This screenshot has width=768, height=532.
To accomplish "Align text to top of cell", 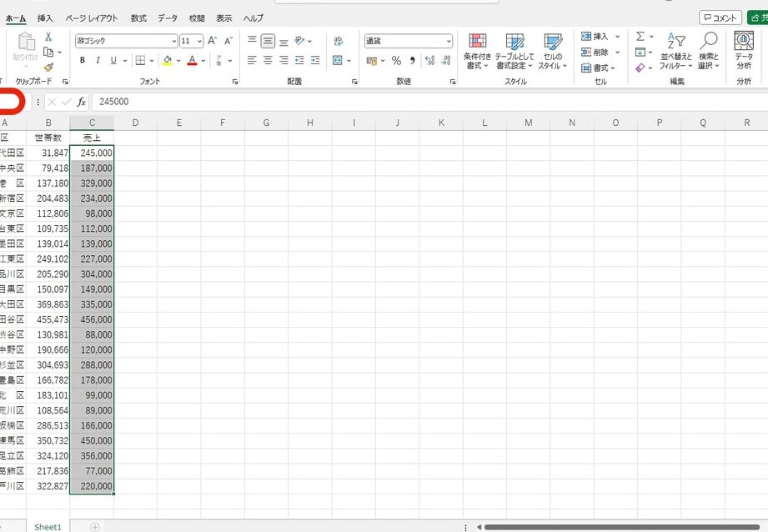I will pyautogui.click(x=252, y=41).
